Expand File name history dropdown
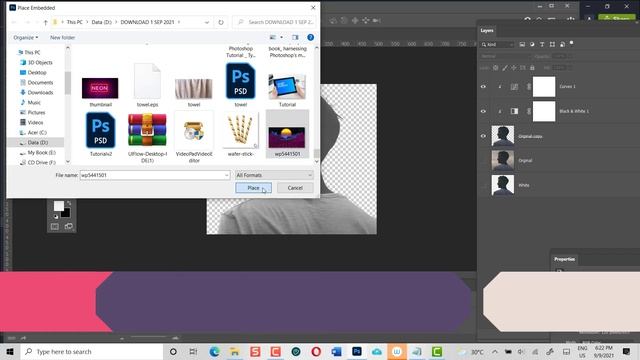This screenshot has height=360, width=640. [227, 175]
